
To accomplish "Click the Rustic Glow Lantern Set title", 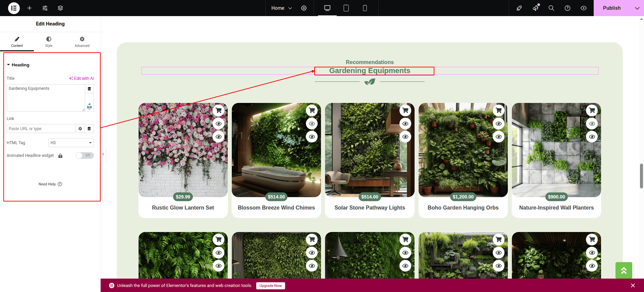I will click(183, 208).
